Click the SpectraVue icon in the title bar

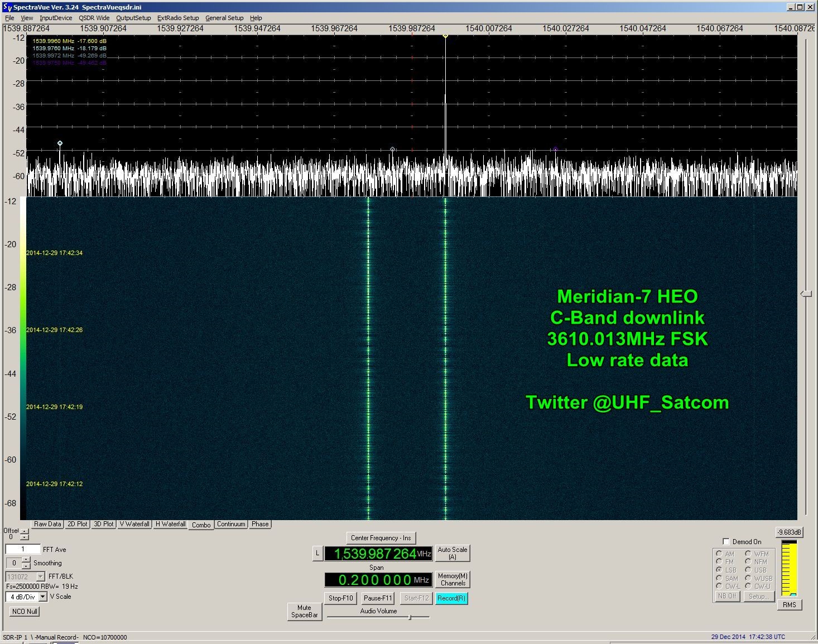coord(7,7)
